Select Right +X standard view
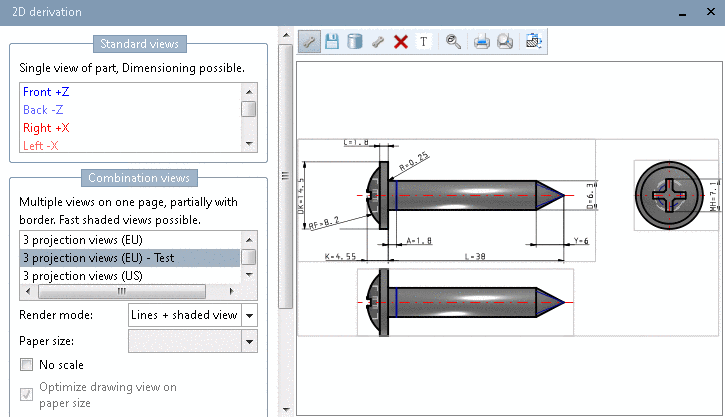The image size is (725, 417). 46,128
